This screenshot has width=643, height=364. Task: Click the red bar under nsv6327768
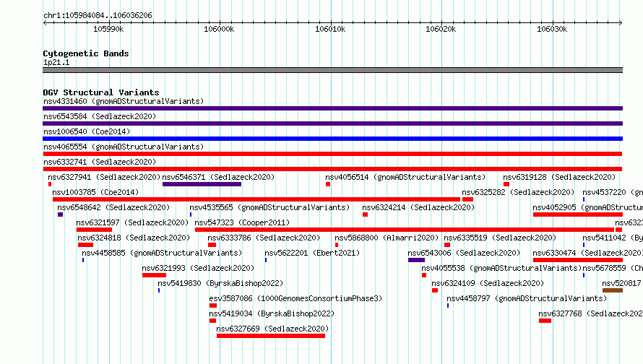click(x=545, y=321)
